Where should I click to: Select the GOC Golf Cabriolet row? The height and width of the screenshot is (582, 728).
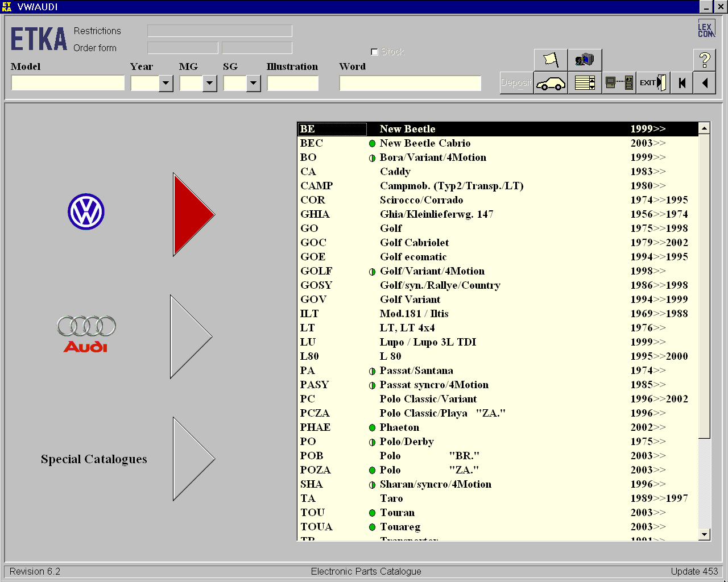coord(498,243)
